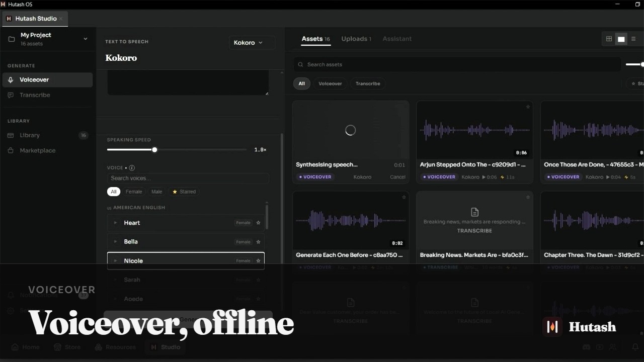Switch to the Uploads tab
The height and width of the screenshot is (362, 644).
[356, 39]
